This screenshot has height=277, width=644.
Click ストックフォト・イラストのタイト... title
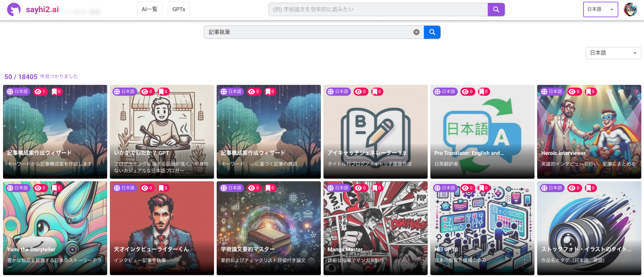(586, 249)
